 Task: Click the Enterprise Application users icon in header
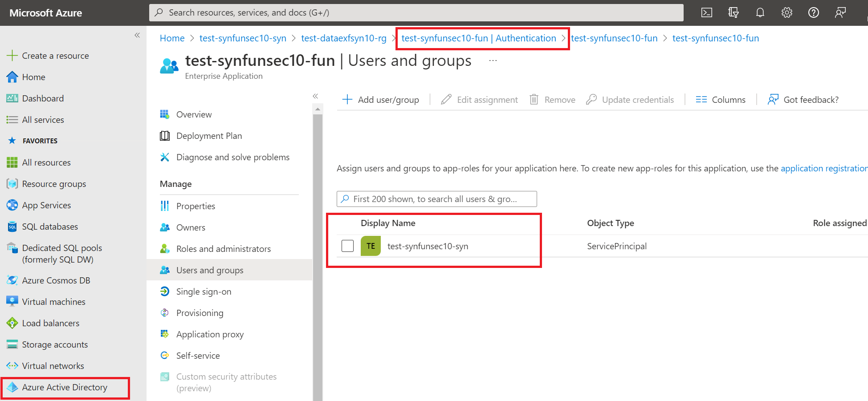169,66
